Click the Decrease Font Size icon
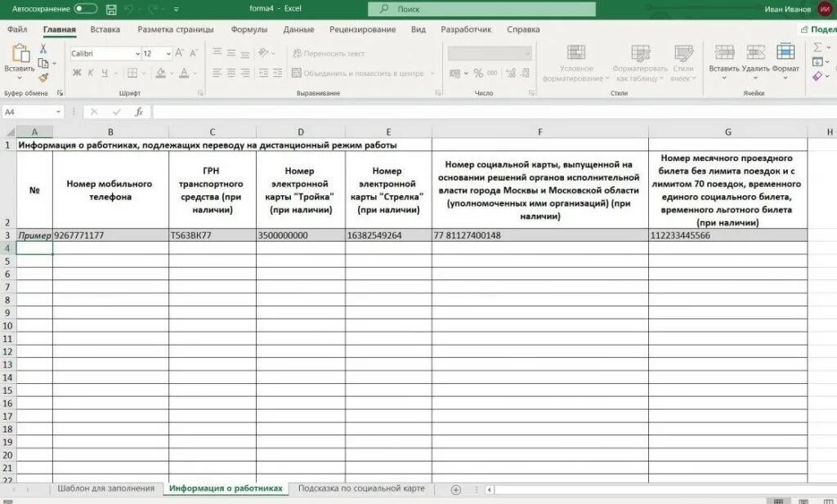Image resolution: width=837 pixels, height=504 pixels. [194, 53]
